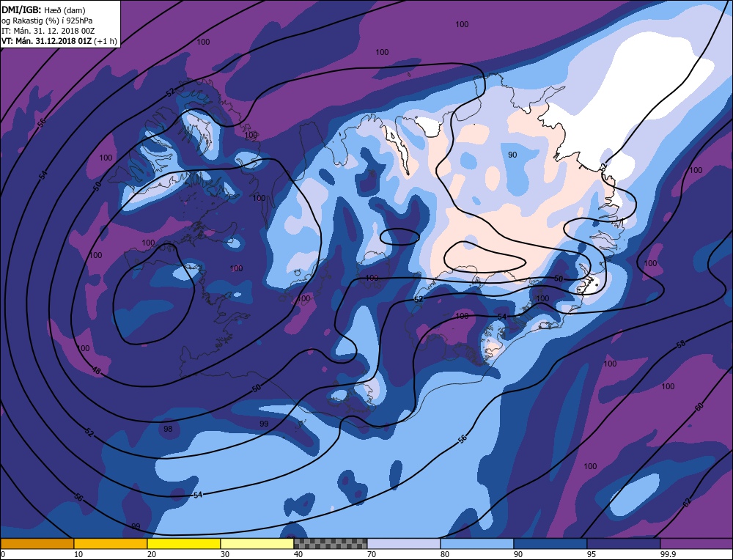Click the orange 10–20 legend swatch
The image size is (733, 560).
111,543
